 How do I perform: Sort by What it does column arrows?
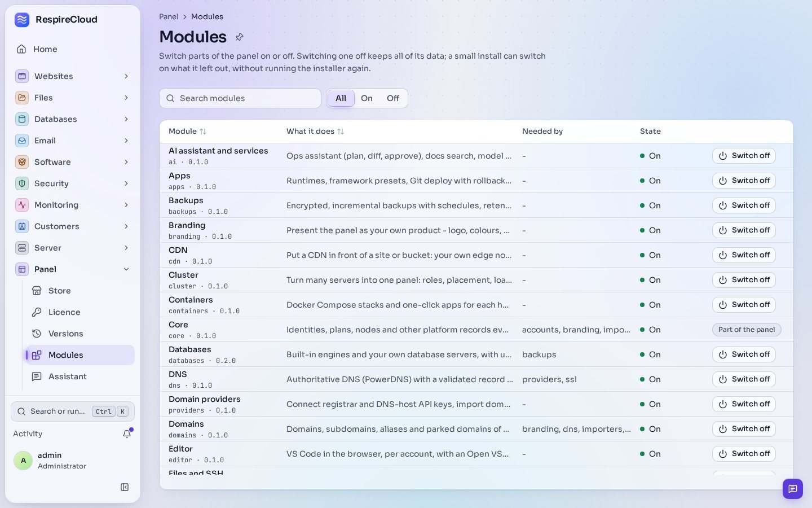[x=341, y=132]
